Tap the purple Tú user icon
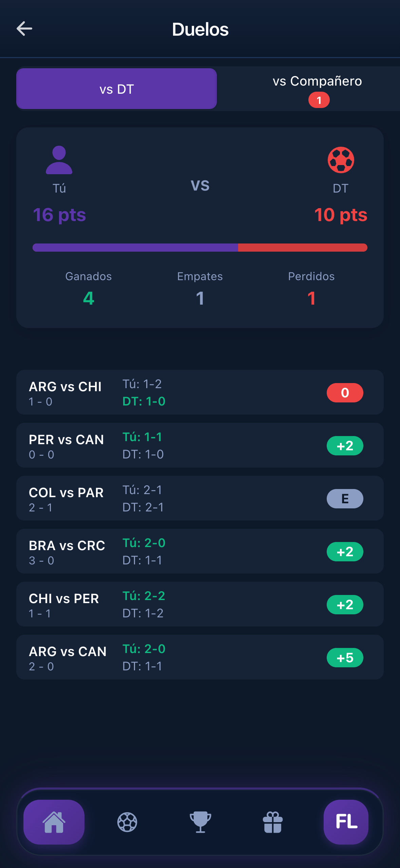The image size is (400, 868). tap(59, 160)
